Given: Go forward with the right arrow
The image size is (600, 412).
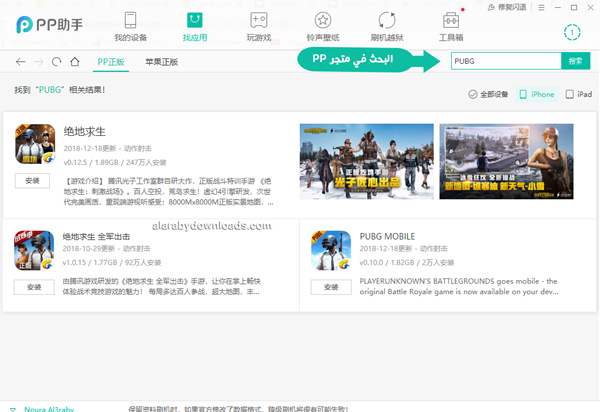Looking at the screenshot, I should (39, 62).
